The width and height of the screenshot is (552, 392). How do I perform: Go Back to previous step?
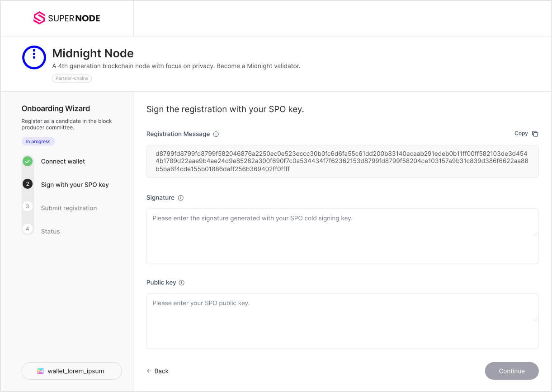[x=158, y=371]
